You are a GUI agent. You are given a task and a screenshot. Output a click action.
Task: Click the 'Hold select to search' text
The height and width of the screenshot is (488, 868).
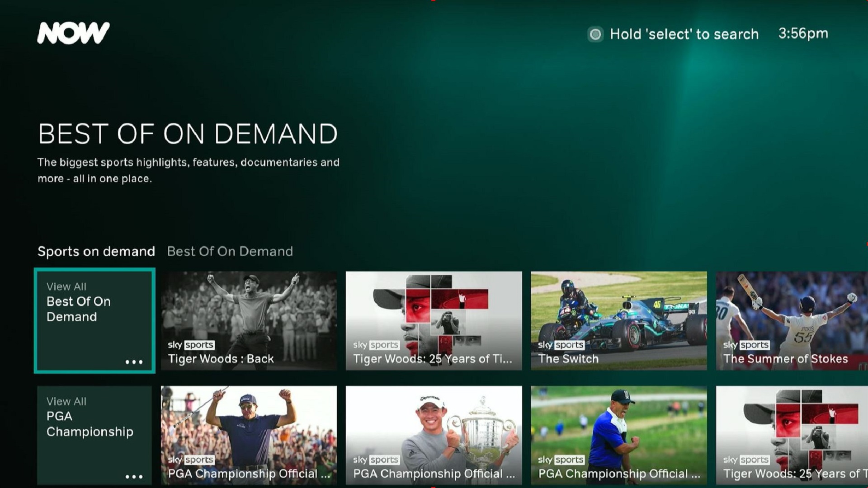point(684,34)
